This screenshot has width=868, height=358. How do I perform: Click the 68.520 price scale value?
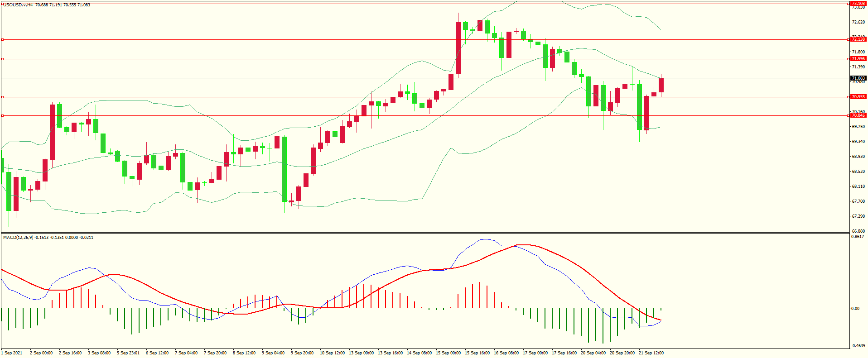(x=858, y=172)
